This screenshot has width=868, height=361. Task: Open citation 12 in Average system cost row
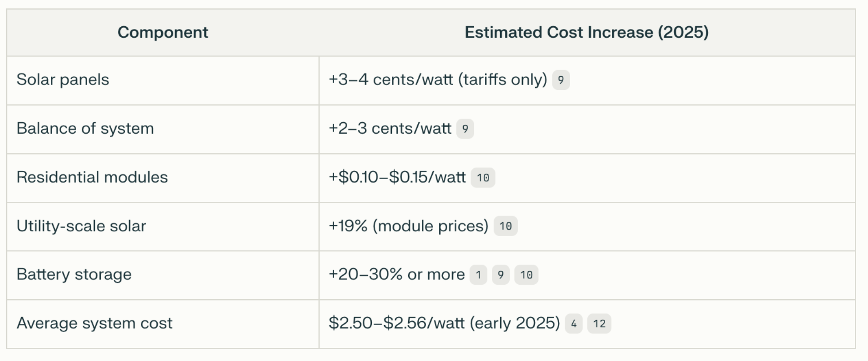tap(599, 324)
